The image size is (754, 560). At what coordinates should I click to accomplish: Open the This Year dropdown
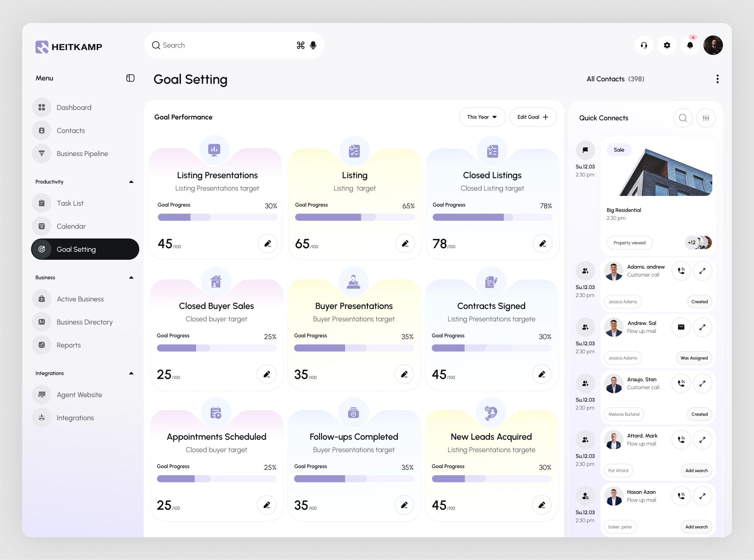coord(482,117)
